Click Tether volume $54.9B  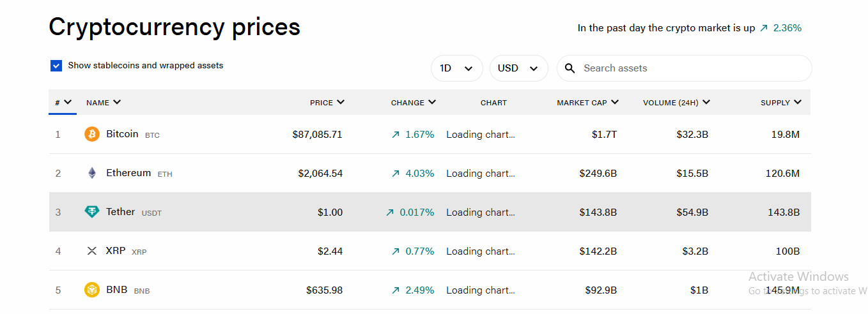[x=692, y=213]
